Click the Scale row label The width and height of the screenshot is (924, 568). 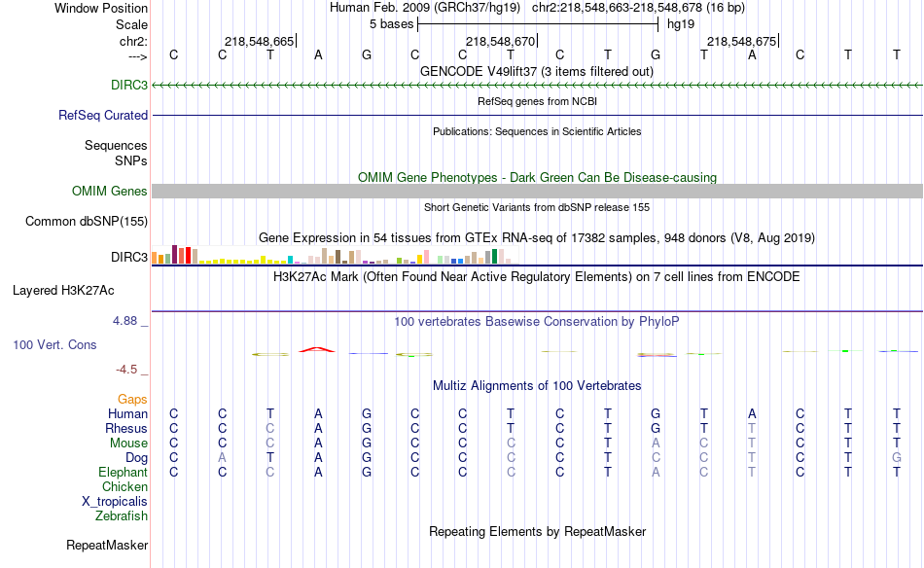pyautogui.click(x=131, y=24)
